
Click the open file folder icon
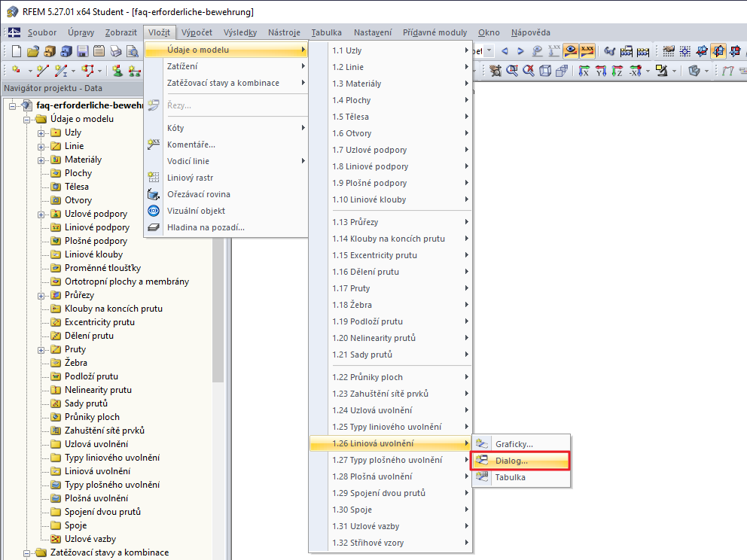[33, 51]
